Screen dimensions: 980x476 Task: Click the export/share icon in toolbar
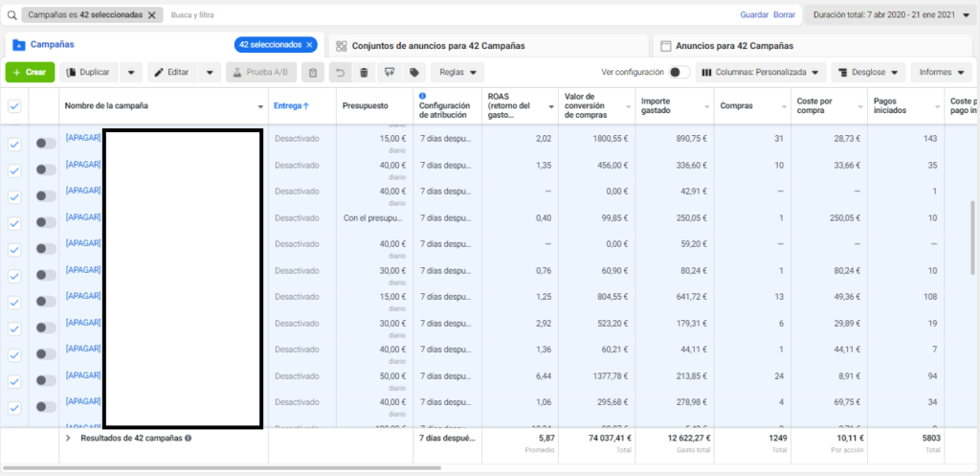[390, 73]
